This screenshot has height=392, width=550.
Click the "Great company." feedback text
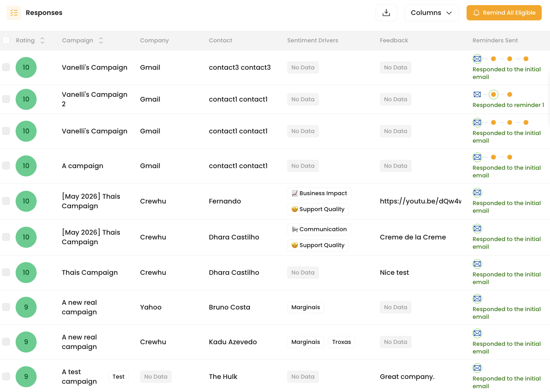coord(407,377)
